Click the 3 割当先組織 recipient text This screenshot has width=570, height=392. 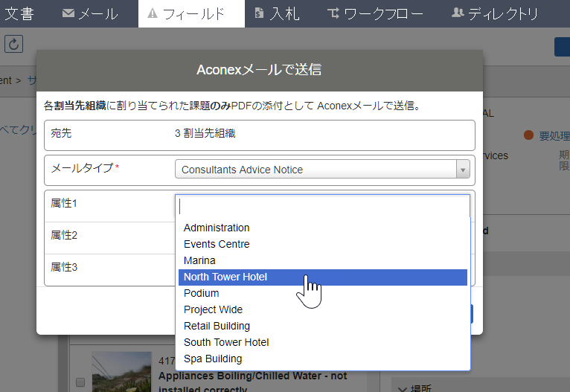[x=205, y=133]
